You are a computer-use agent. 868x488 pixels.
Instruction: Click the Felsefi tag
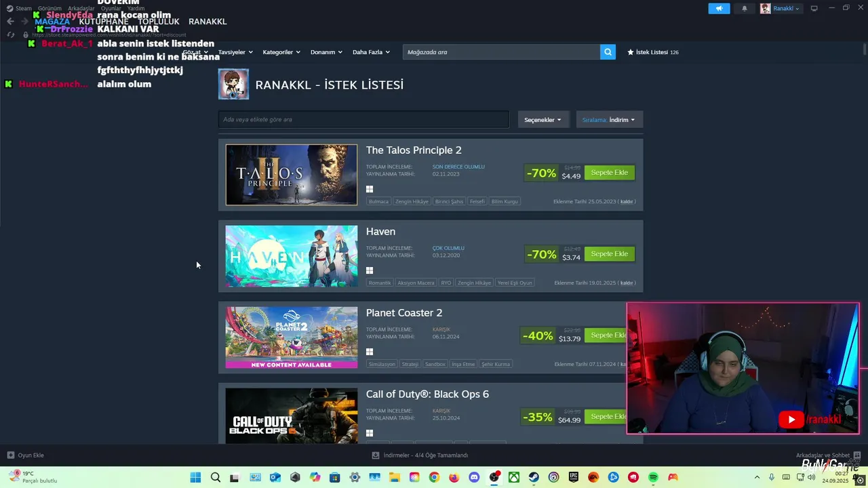pyautogui.click(x=477, y=201)
